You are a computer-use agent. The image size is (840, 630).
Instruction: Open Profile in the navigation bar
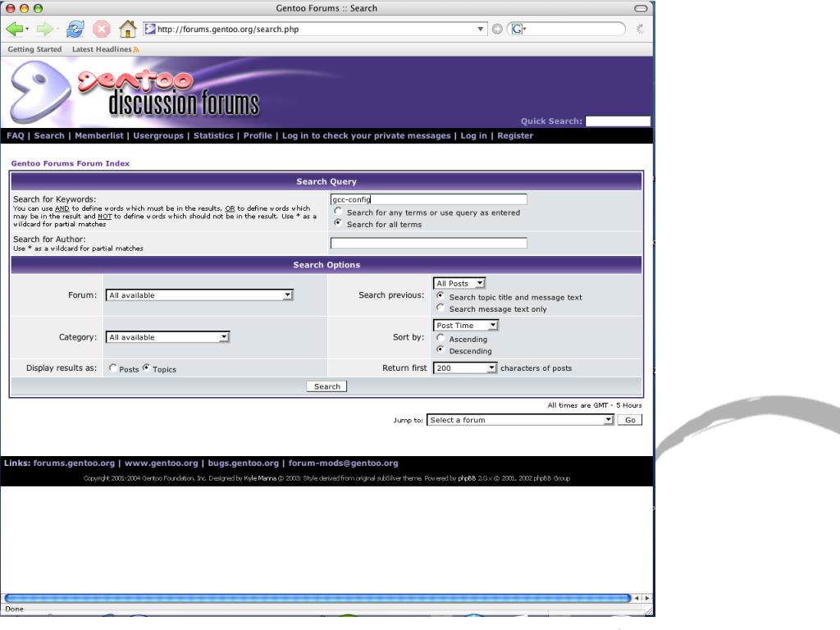258,135
